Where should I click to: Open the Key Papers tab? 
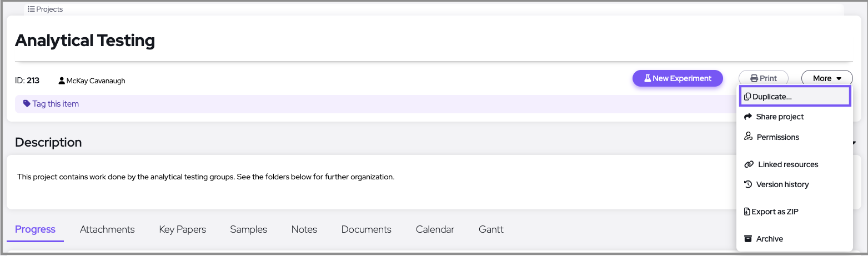pos(182,229)
